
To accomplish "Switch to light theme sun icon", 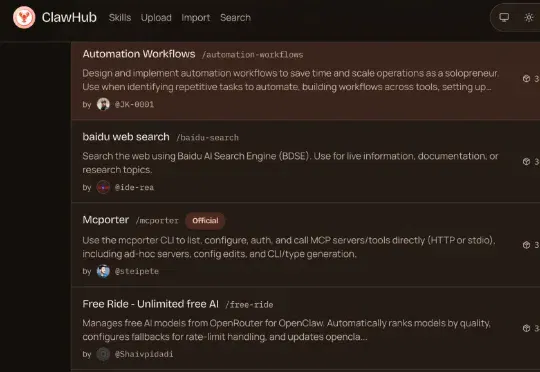I will point(529,17).
